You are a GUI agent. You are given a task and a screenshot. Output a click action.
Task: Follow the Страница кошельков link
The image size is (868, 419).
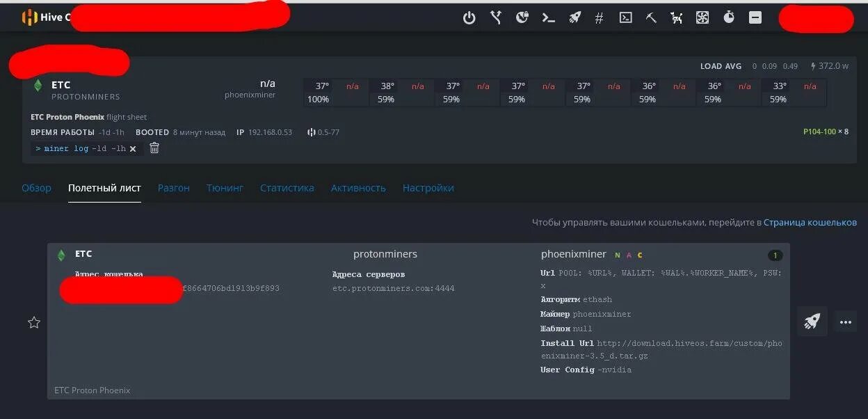pyautogui.click(x=810, y=223)
